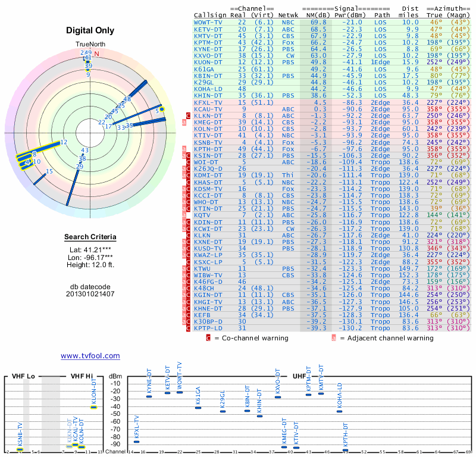Click the db datecode value 201301021407
Image resolution: width=476 pixels, height=457 pixels.
click(90, 294)
